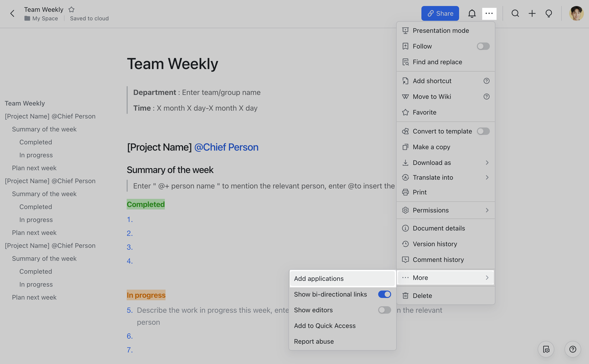Click the blue Share button
The image size is (589, 364).
[x=440, y=13]
